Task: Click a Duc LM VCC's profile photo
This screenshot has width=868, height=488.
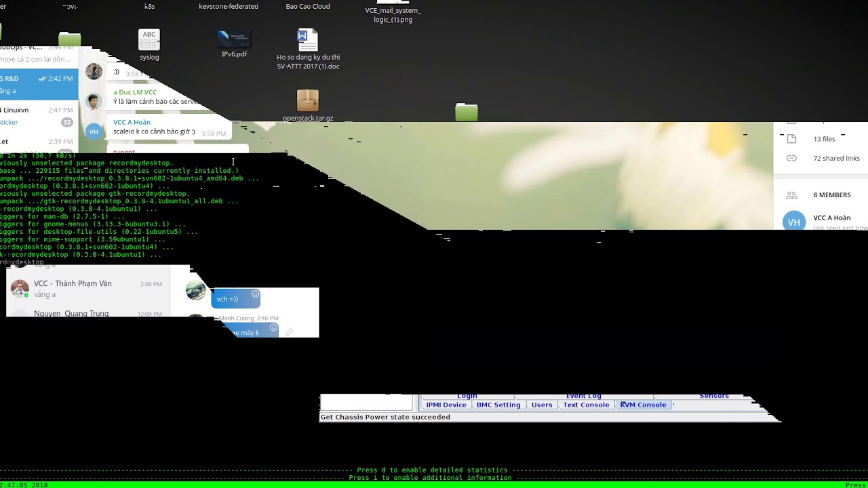Action: [94, 101]
